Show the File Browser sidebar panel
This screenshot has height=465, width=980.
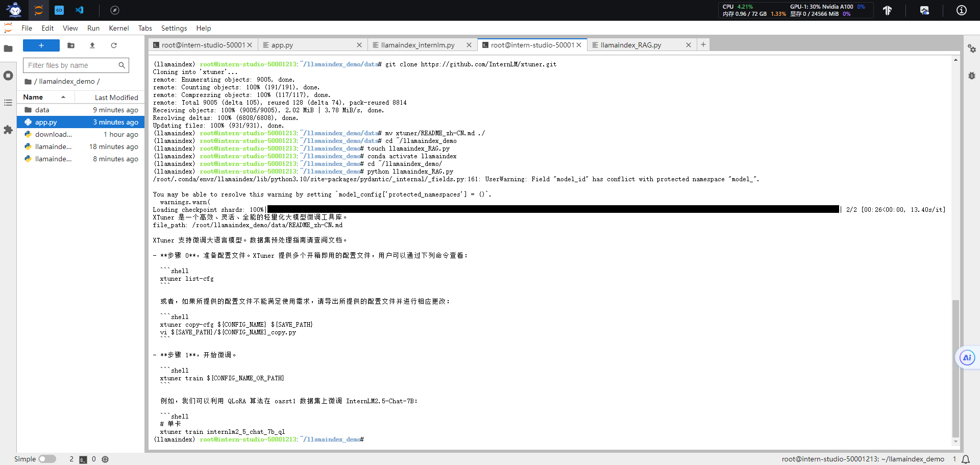click(x=8, y=48)
